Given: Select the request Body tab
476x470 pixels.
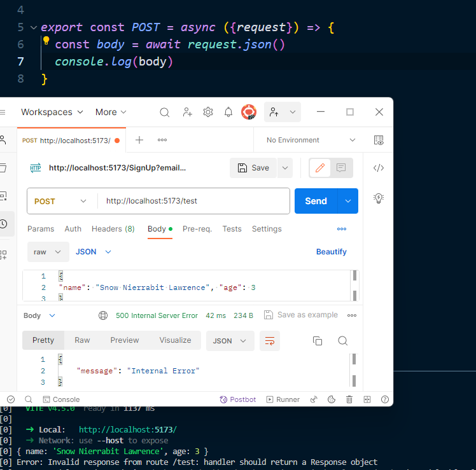Looking at the screenshot, I should click(160, 229).
